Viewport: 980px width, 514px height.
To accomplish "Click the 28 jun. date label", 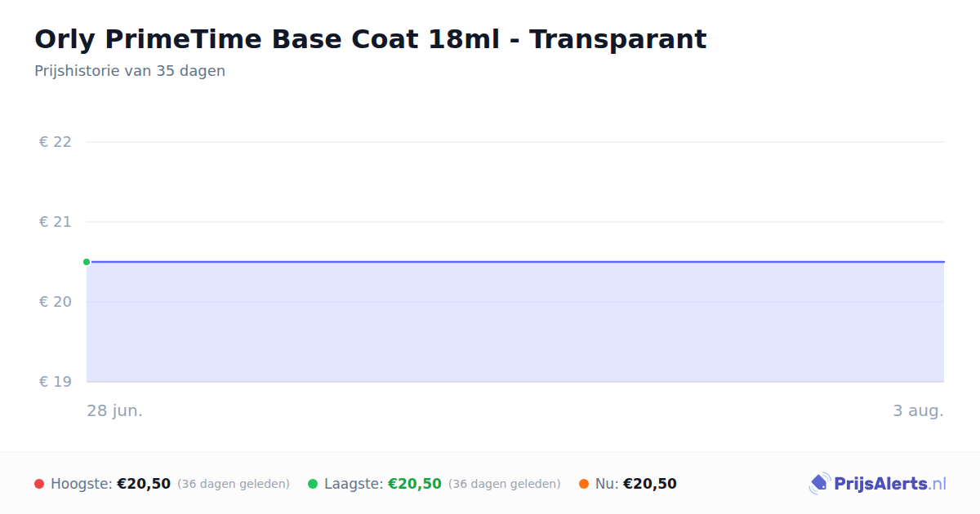I will [115, 410].
